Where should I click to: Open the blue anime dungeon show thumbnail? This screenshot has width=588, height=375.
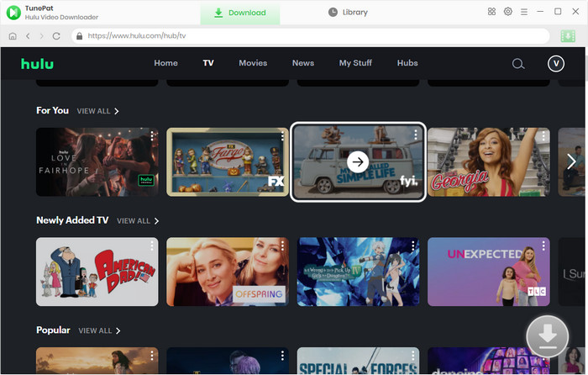point(358,272)
